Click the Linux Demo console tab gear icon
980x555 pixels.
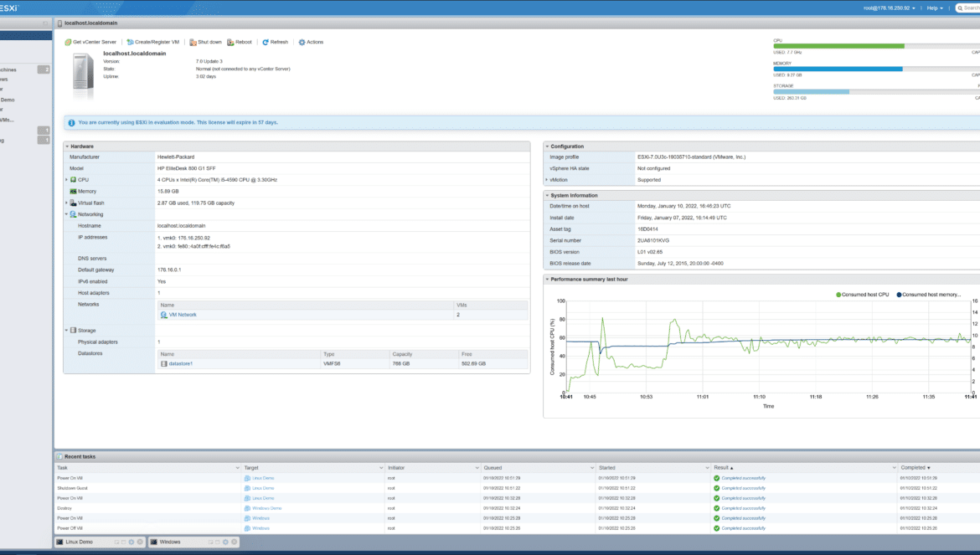pos(132,542)
